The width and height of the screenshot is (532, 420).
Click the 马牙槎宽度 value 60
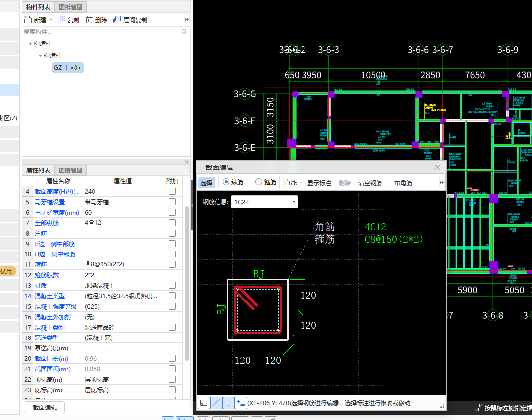(123, 213)
